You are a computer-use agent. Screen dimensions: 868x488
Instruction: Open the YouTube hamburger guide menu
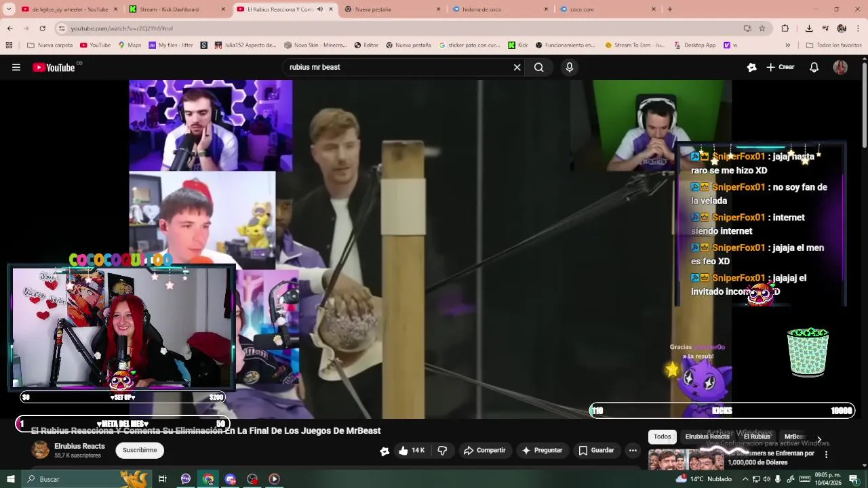tap(16, 67)
